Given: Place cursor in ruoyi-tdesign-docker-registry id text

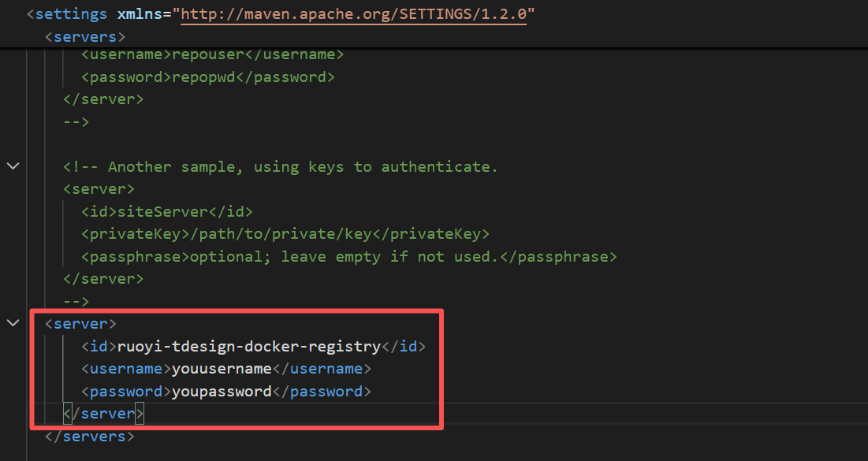Looking at the screenshot, I should [249, 347].
